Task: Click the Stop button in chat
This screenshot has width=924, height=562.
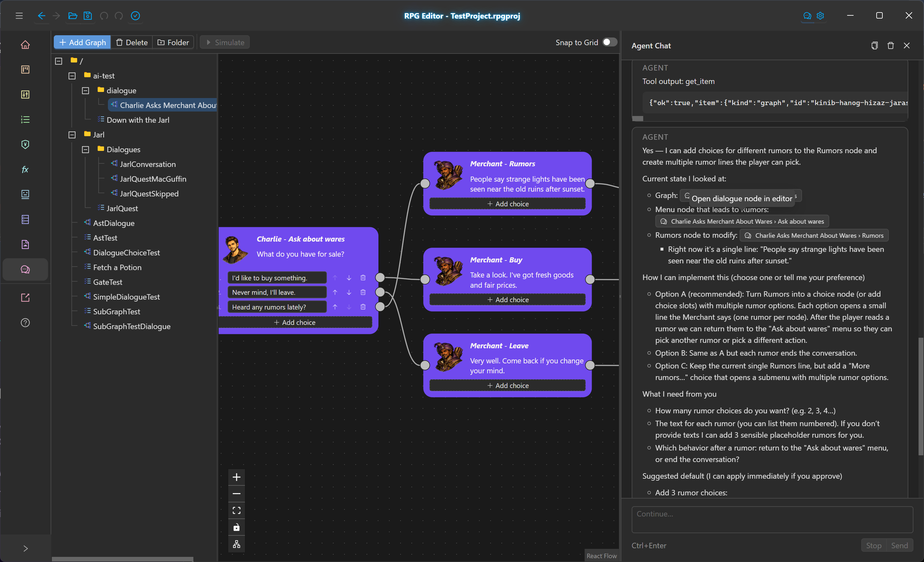Action: [873, 545]
